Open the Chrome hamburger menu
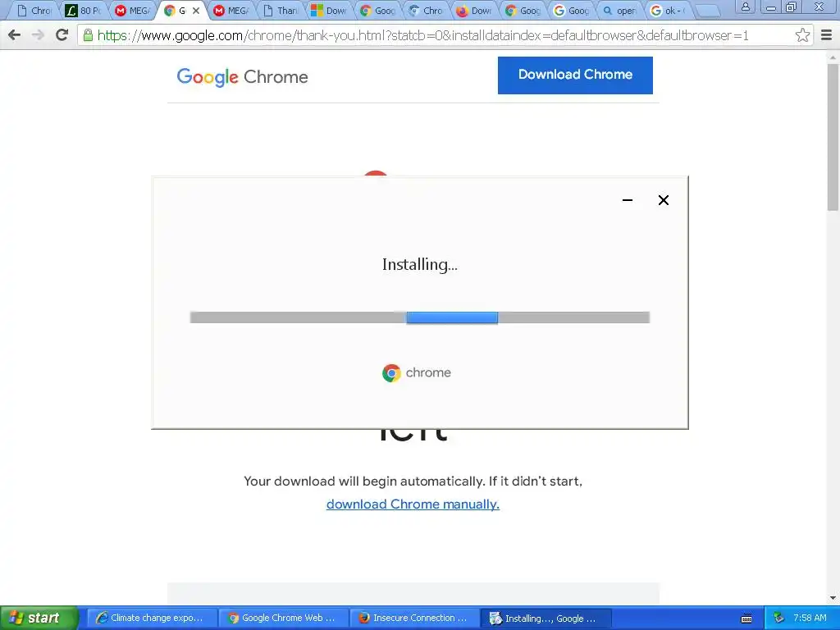 pyautogui.click(x=827, y=35)
